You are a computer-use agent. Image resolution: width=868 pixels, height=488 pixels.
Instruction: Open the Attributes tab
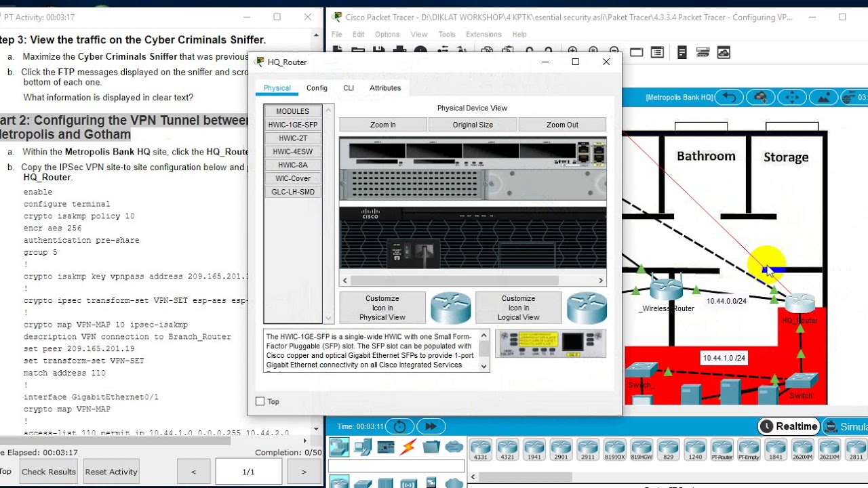pyautogui.click(x=385, y=88)
